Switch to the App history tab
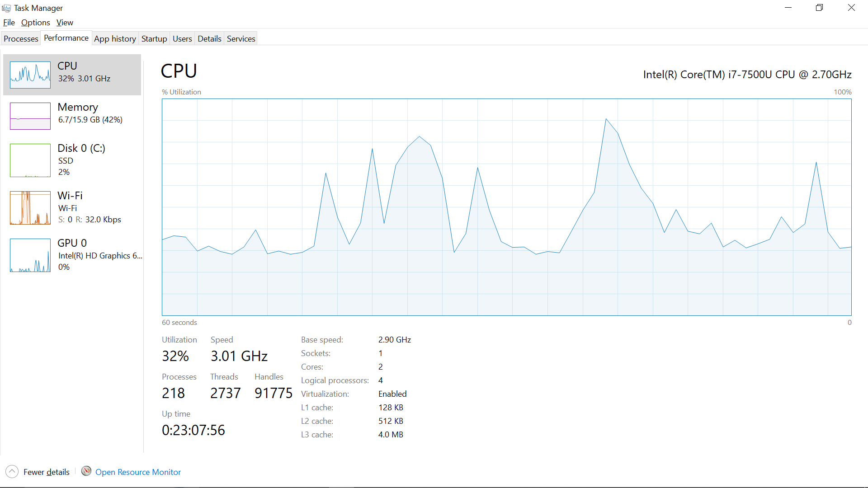 (115, 39)
